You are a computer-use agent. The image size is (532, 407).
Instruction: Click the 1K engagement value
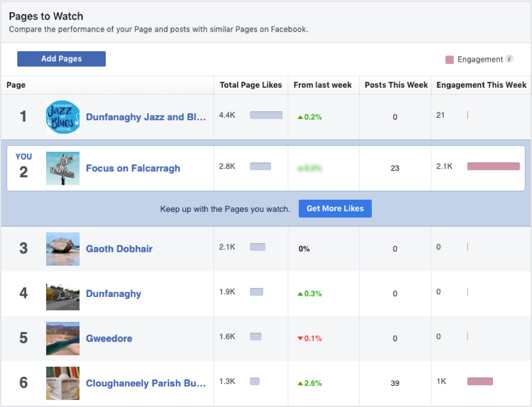441,381
